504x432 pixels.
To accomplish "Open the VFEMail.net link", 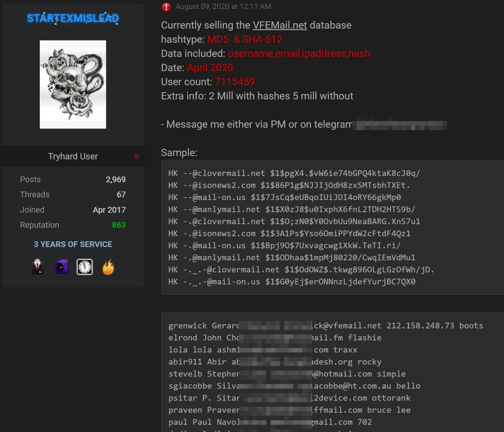I will pos(280,25).
